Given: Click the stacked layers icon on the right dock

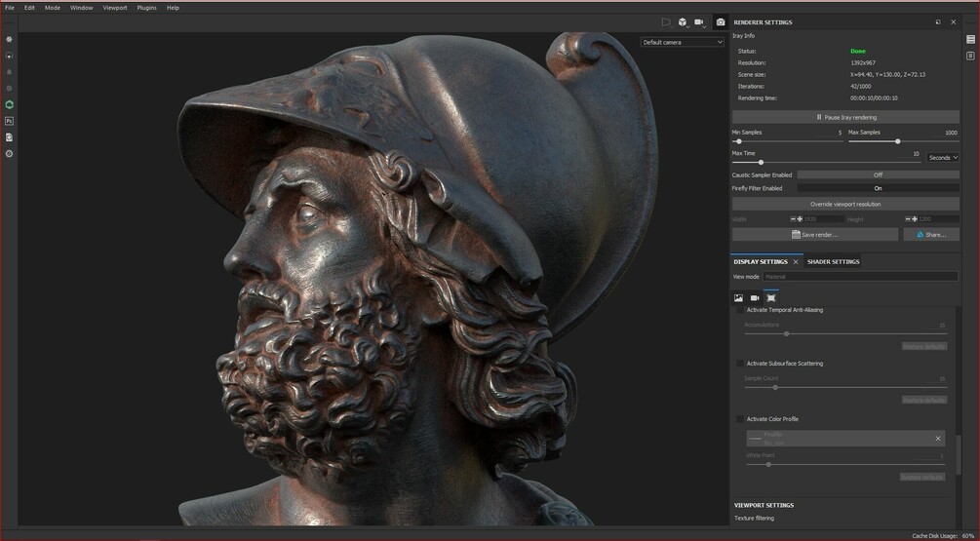Looking at the screenshot, I should click(x=970, y=39).
